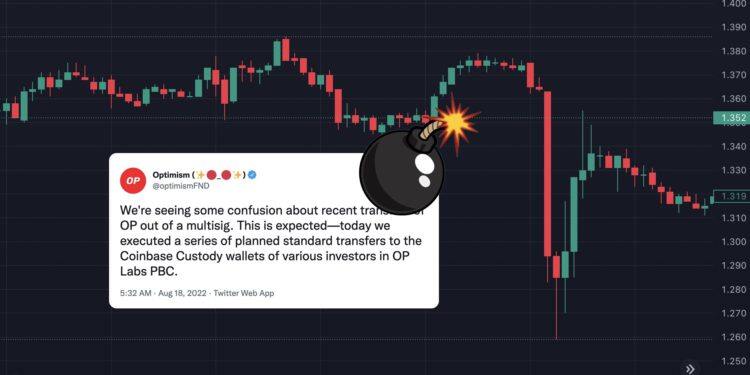Click the large red crash candlestick
This screenshot has width=750, height=375.
tap(548, 174)
